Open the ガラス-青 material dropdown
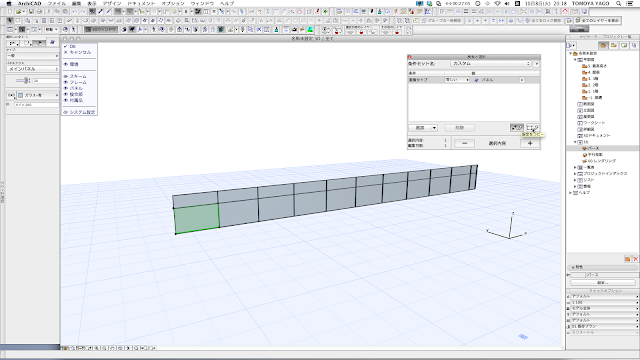640x360 pixels. [38, 95]
